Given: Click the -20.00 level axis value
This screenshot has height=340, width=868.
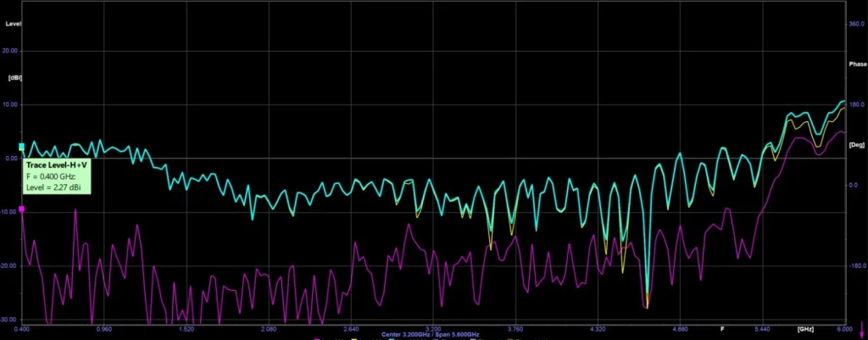Looking at the screenshot, I should (x=10, y=265).
